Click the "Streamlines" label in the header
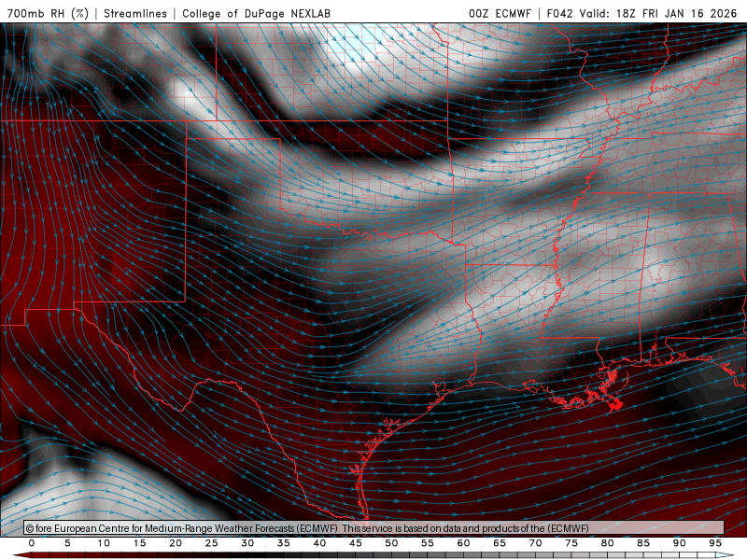The image size is (747, 560). coord(135,13)
